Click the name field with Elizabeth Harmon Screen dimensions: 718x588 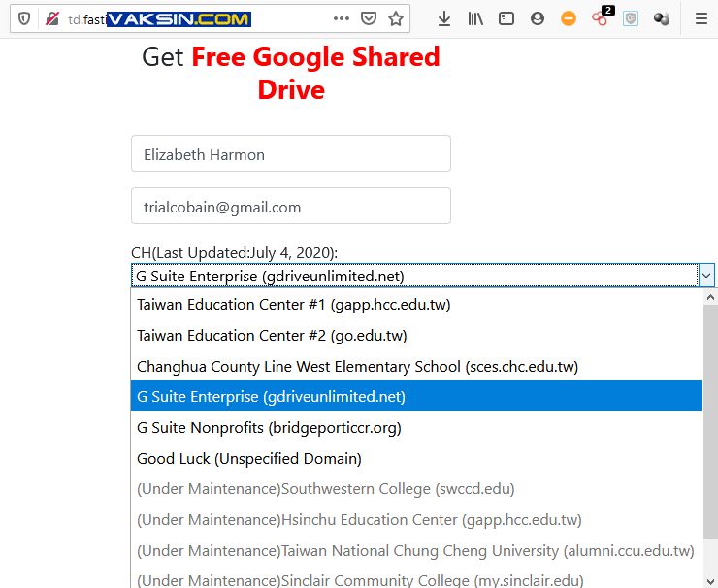pos(291,153)
